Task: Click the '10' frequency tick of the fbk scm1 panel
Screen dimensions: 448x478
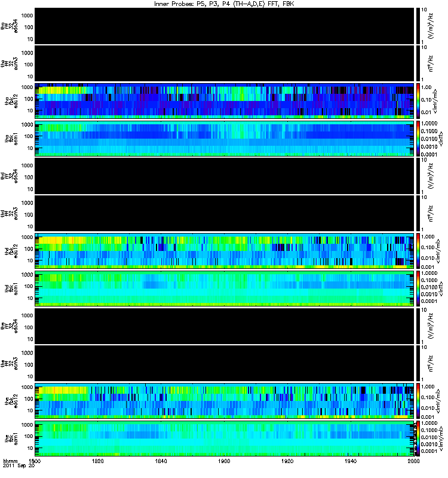Action: (30, 448)
